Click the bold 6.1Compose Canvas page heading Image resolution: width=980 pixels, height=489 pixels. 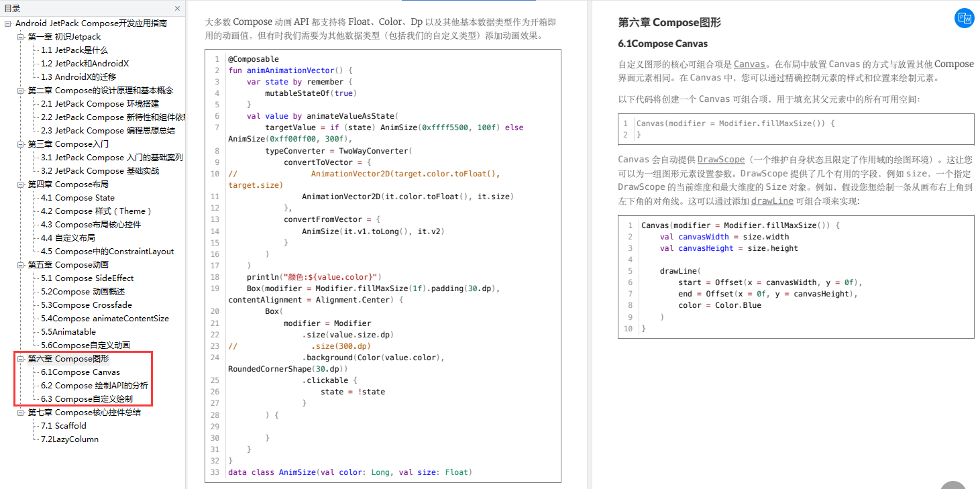click(663, 44)
